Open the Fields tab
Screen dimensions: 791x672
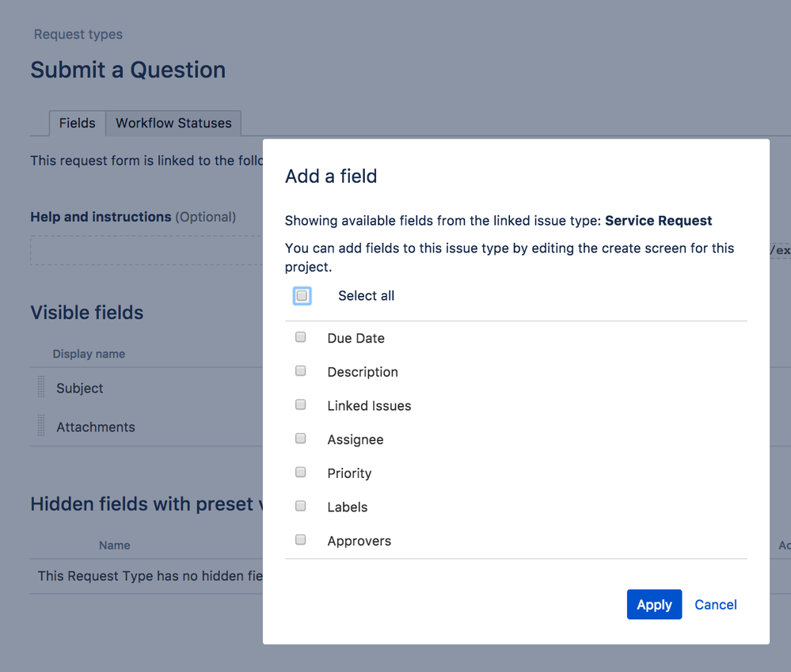tap(77, 123)
